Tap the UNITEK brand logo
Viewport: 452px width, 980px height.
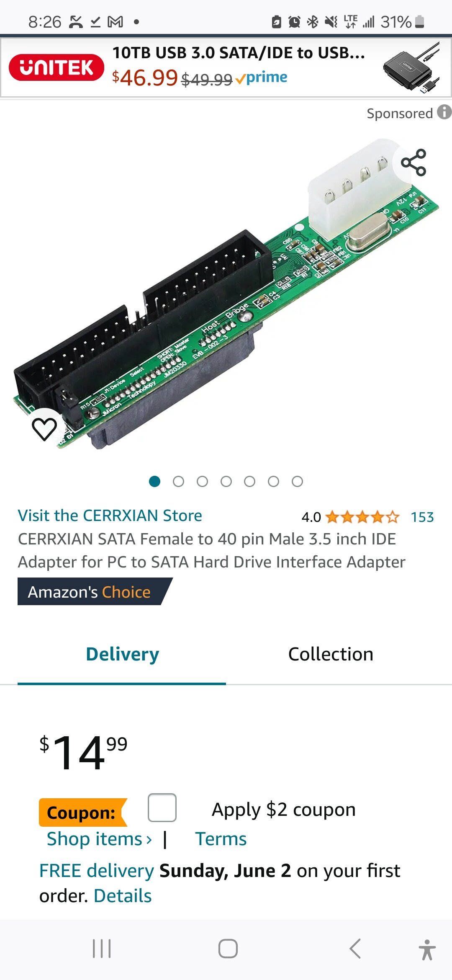point(56,67)
